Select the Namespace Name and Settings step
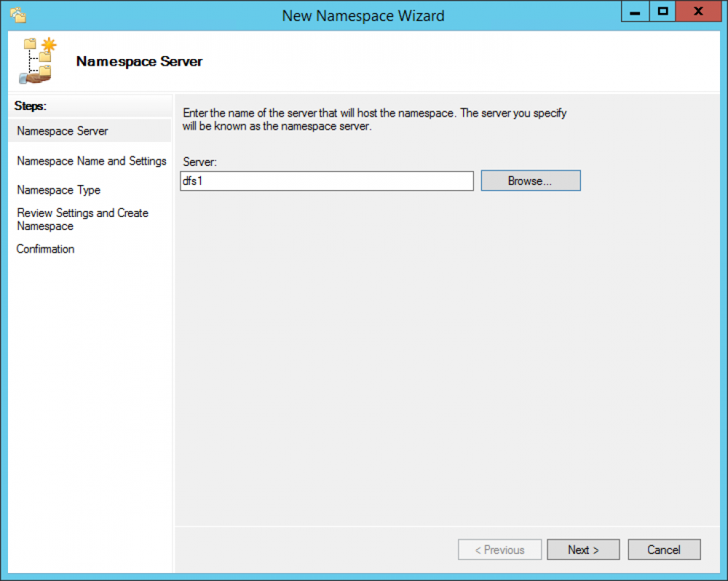 91,161
